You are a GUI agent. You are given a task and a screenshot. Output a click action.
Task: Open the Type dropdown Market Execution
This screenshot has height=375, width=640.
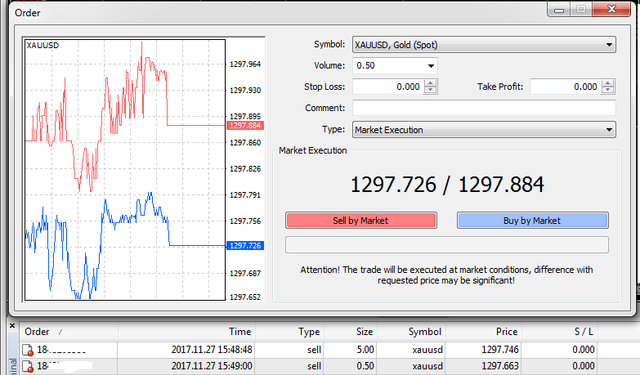(484, 130)
